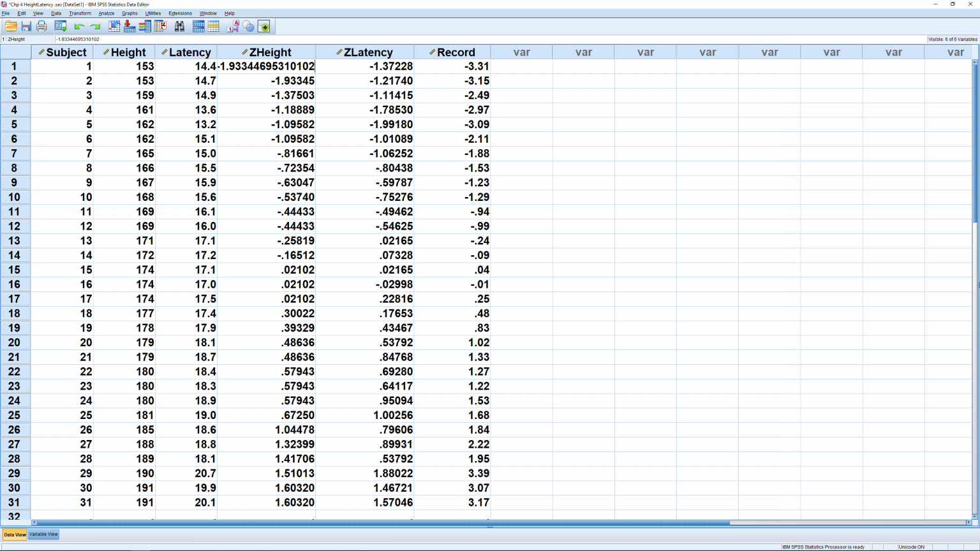980x551 pixels.
Task: Click the Find binoculars icon
Action: click(179, 26)
